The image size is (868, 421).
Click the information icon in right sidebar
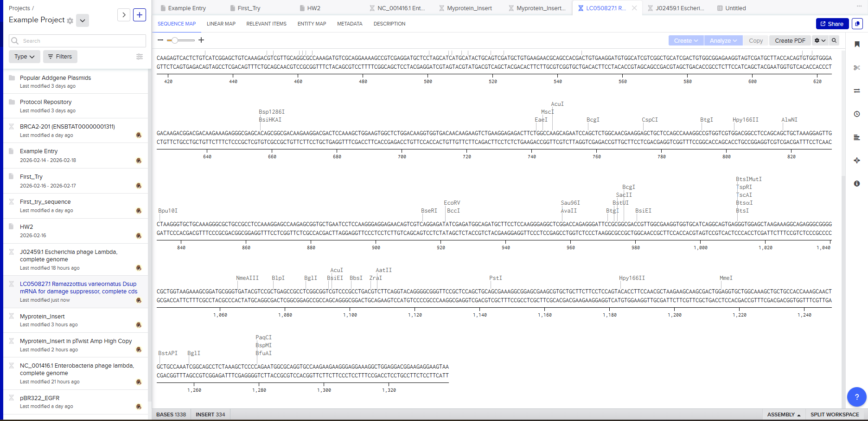coord(857,184)
